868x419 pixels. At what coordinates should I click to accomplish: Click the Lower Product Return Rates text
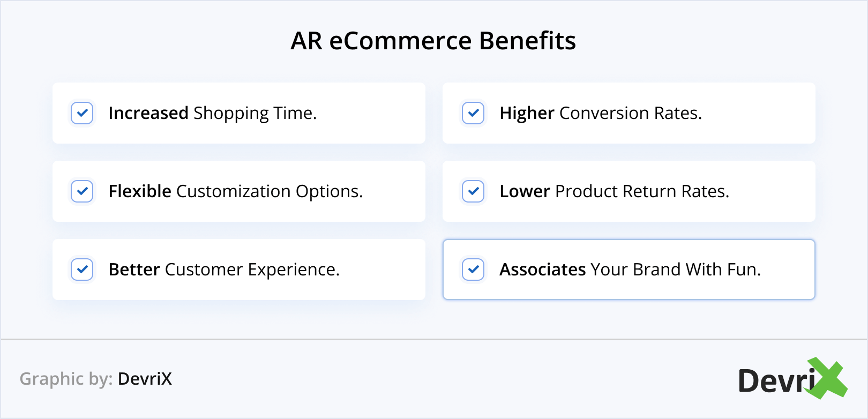coord(614,191)
